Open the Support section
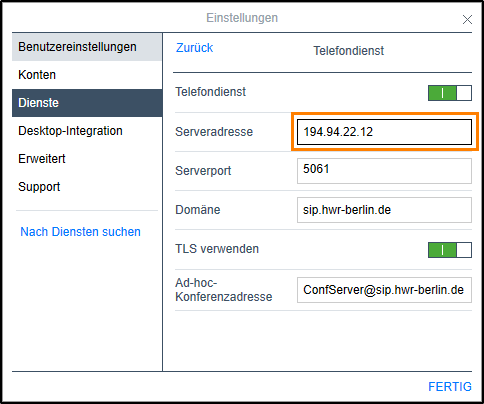The height and width of the screenshot is (404, 484). [x=87, y=187]
